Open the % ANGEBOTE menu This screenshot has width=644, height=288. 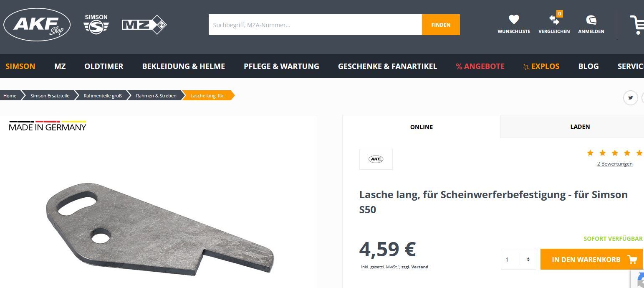(480, 66)
